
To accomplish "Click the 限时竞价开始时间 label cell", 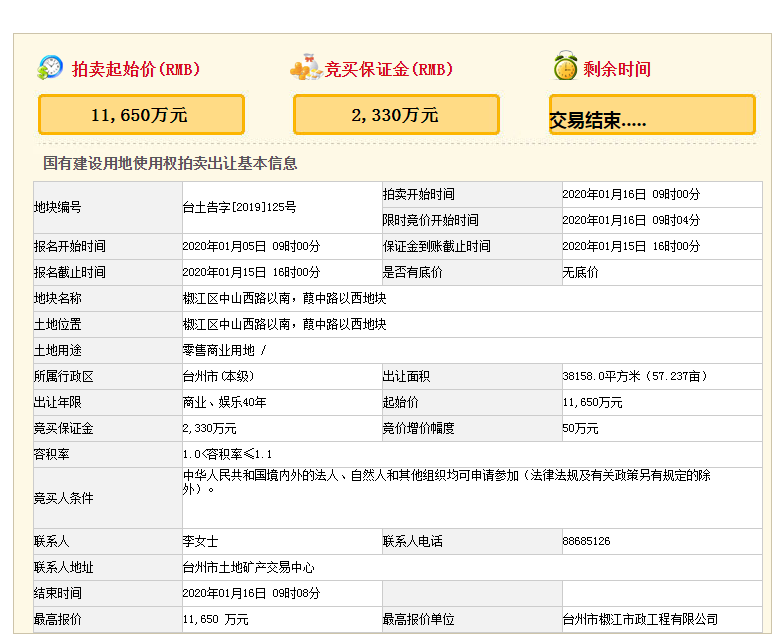I will pyautogui.click(x=472, y=220).
